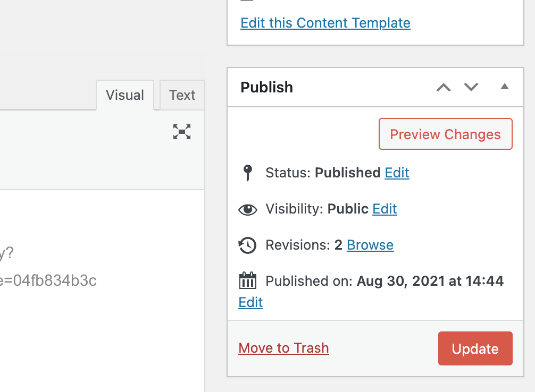The height and width of the screenshot is (392, 535).
Task: Toggle distraction-free fullscreen editor icon
Action: click(x=182, y=132)
